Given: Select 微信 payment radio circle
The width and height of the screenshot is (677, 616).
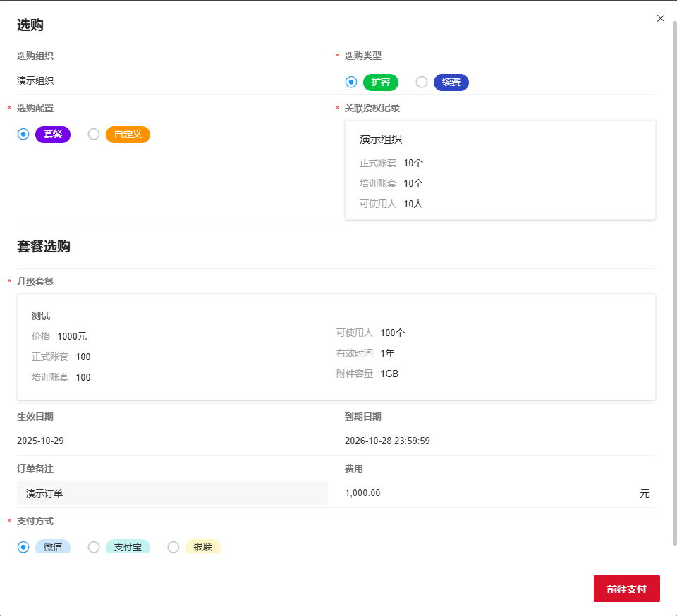Looking at the screenshot, I should point(23,547).
